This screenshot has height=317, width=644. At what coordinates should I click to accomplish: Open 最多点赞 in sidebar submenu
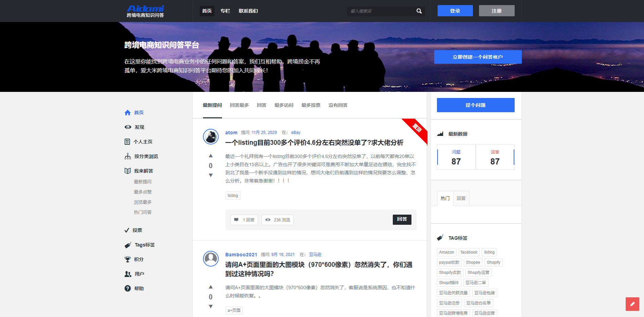(143, 192)
